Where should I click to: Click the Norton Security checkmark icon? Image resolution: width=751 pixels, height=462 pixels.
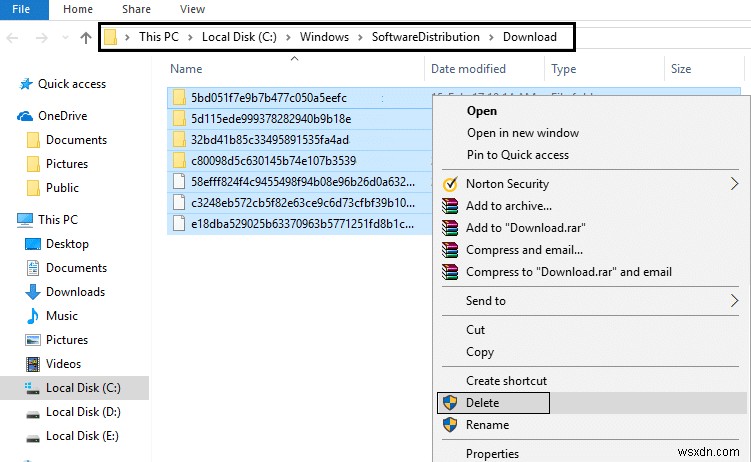tap(450, 184)
